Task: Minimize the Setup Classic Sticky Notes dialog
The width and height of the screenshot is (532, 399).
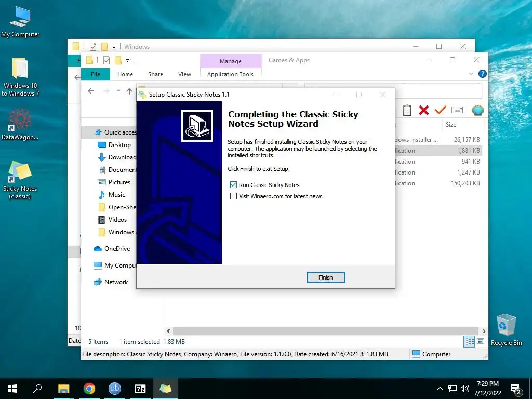Action: (336, 95)
